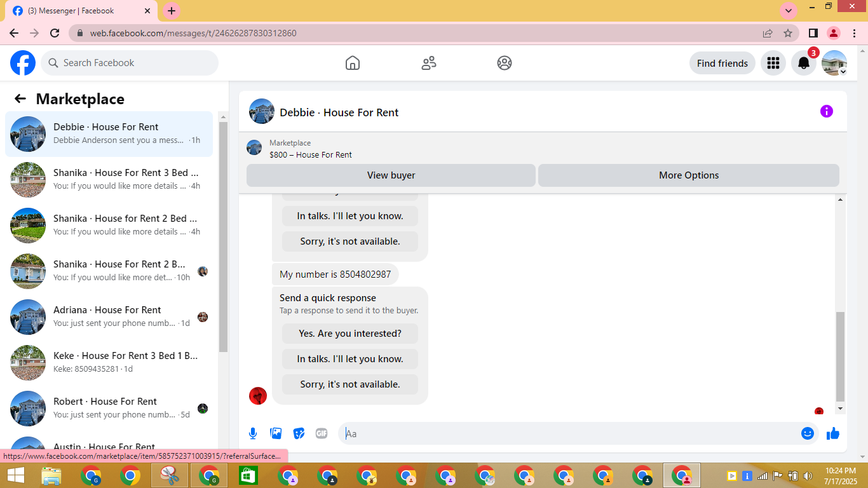Image resolution: width=868 pixels, height=488 pixels.
Task: Bookmark this page with the star icon
Action: click(x=788, y=33)
